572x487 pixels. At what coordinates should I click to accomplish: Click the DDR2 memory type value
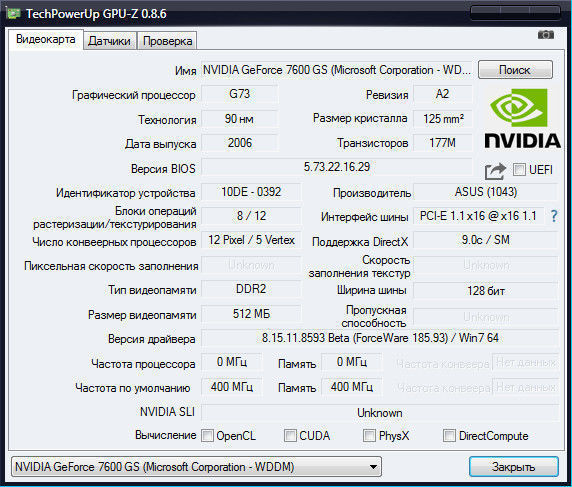pos(251,289)
